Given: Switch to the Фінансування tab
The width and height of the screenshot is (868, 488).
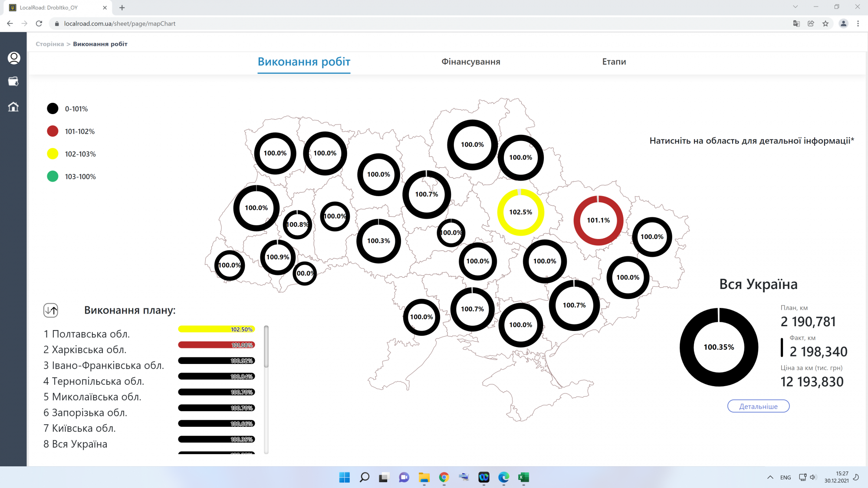Looking at the screenshot, I should point(471,62).
